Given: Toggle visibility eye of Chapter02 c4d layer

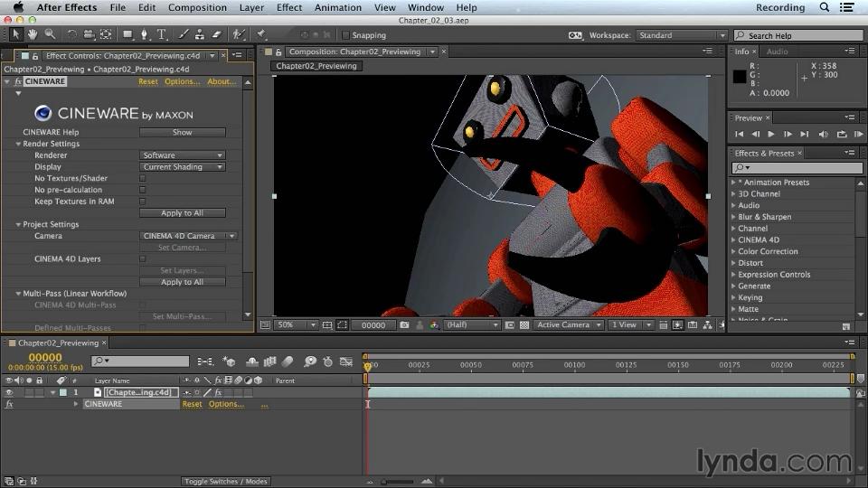Looking at the screenshot, I should pos(9,392).
